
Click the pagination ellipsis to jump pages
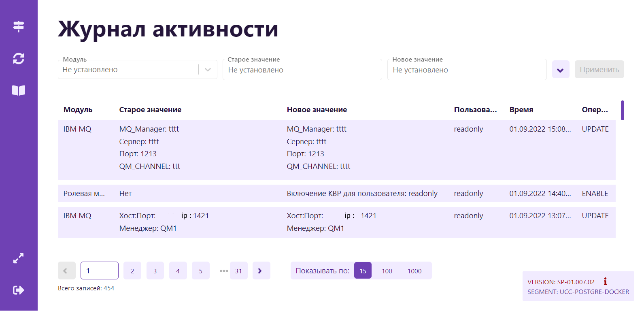coord(223,271)
